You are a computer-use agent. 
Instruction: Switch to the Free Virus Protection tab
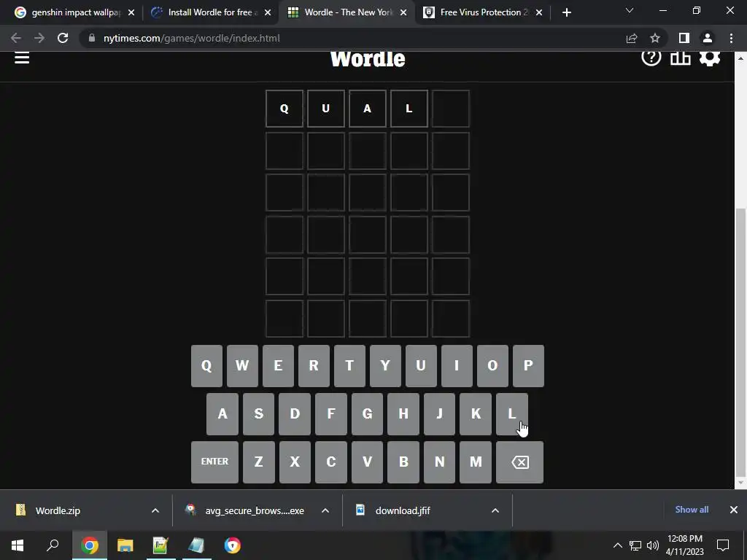(483, 12)
